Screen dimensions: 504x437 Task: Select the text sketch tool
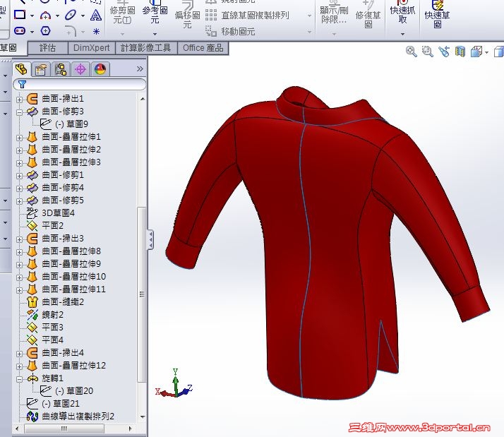tap(96, 15)
